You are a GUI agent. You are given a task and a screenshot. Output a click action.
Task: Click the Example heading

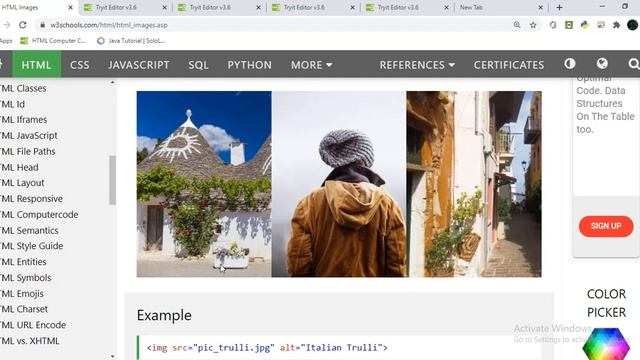164,316
